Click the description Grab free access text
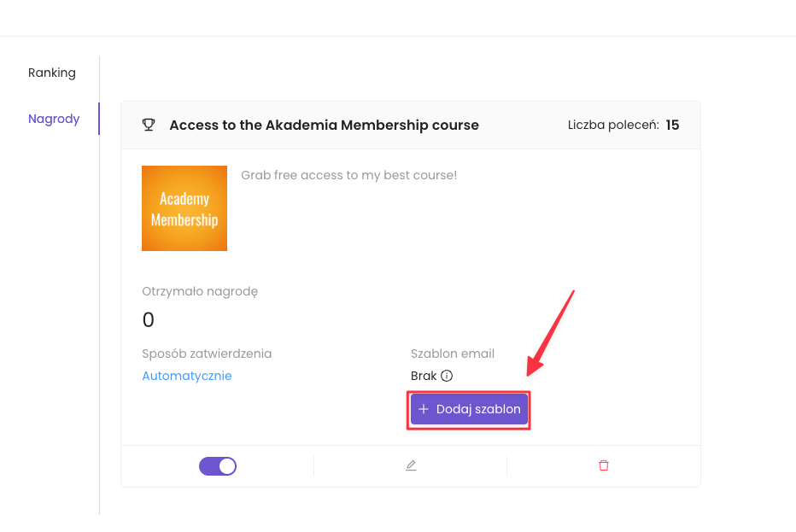Viewport: 796px width, 532px height. pyautogui.click(x=348, y=175)
